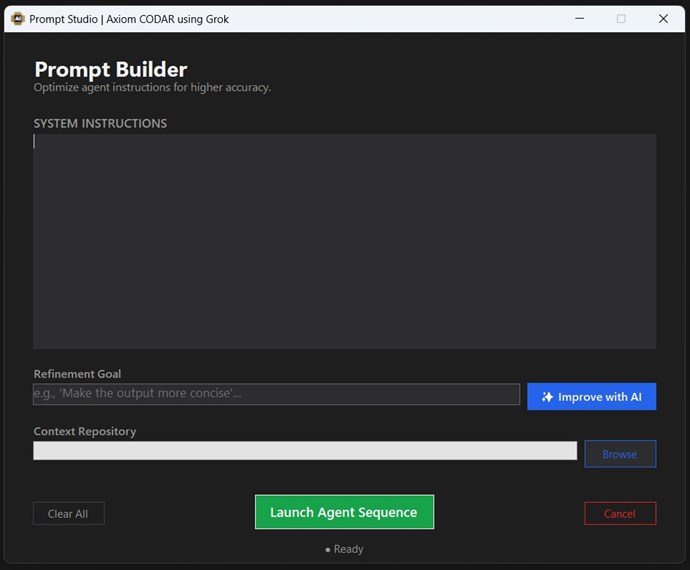Focus the System Instructions text area
This screenshot has width=690, height=570.
[x=344, y=241]
